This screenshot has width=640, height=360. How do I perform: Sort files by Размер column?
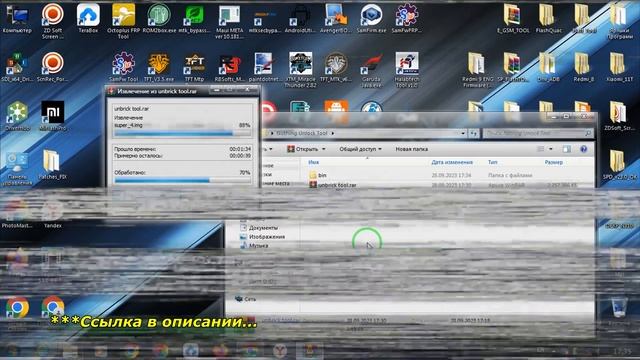click(x=553, y=162)
